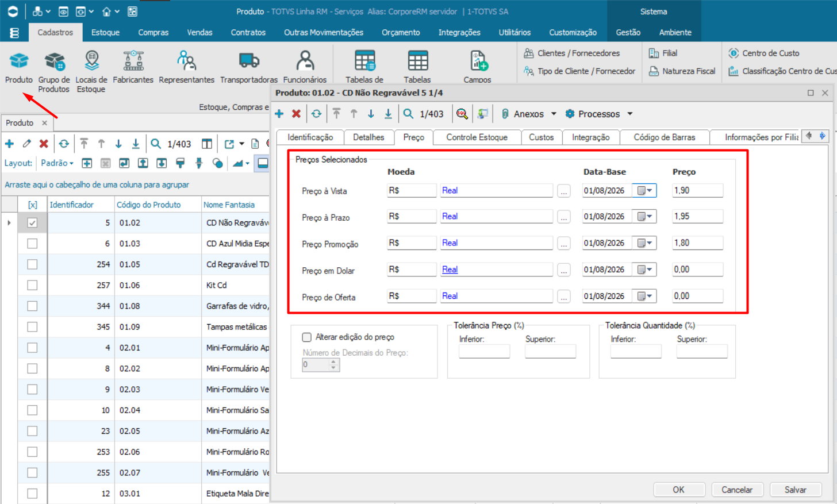Open the Preço de Oferta date dropdown

pyautogui.click(x=644, y=296)
